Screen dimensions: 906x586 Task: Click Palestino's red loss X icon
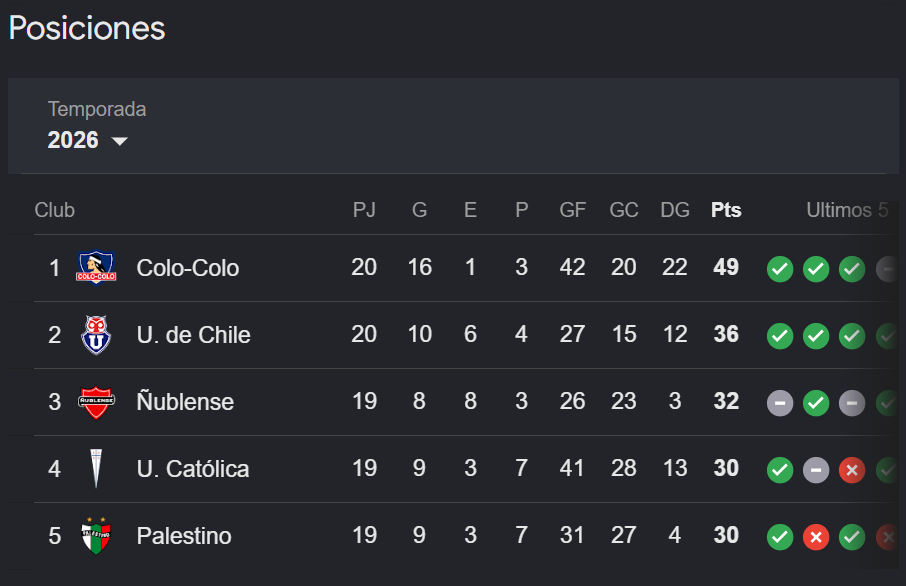[x=816, y=537]
